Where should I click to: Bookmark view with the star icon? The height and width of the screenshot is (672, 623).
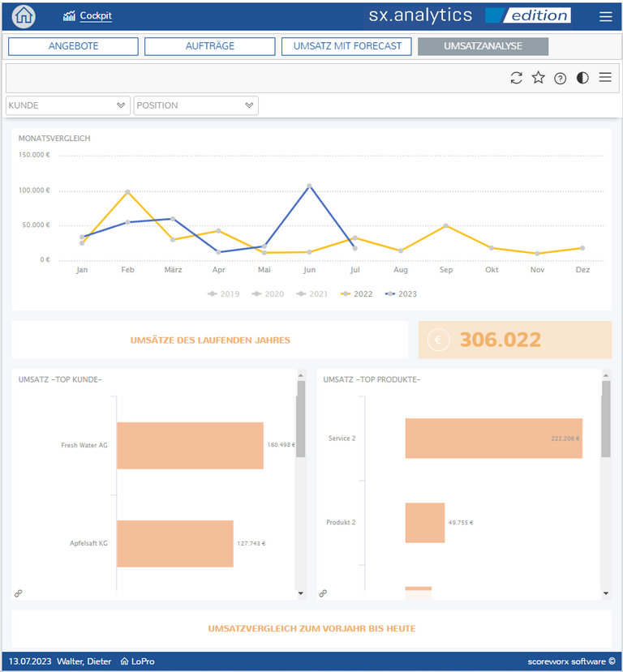(x=538, y=78)
